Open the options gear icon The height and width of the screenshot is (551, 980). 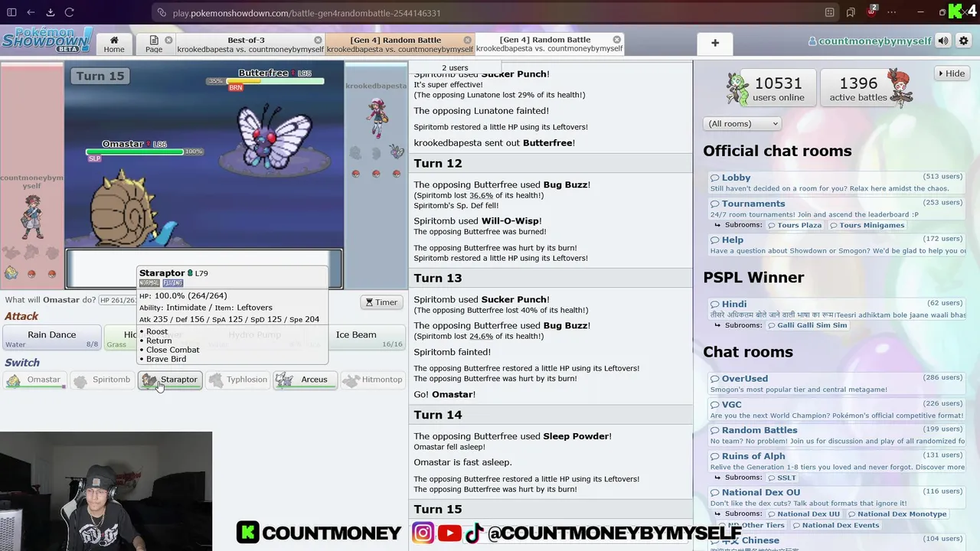(x=963, y=41)
